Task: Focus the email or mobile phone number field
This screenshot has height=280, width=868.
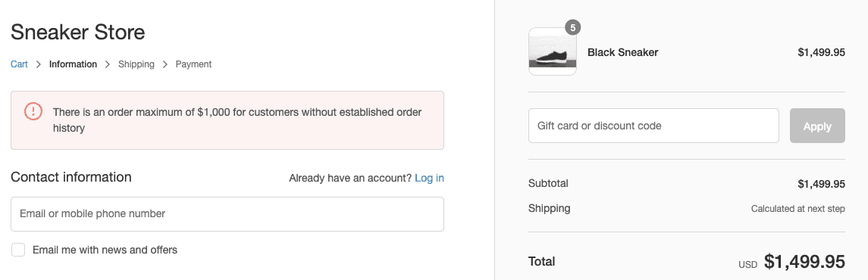Action: coord(227,213)
